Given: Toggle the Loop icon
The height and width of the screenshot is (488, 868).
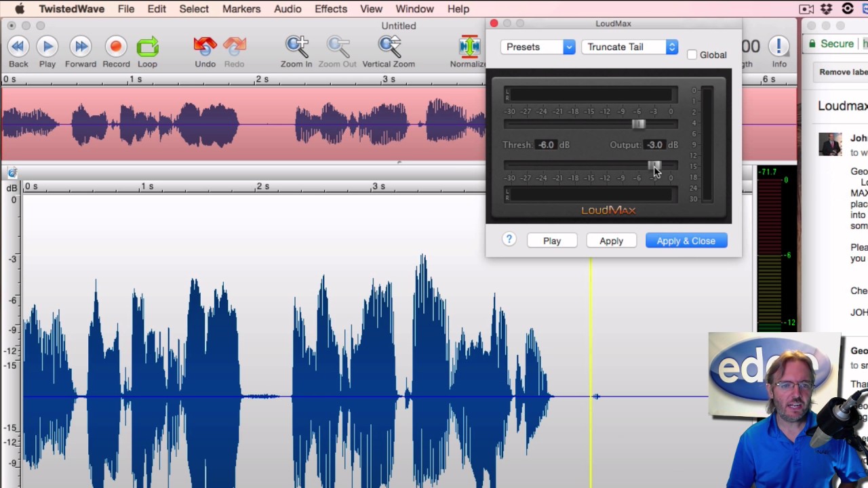Looking at the screenshot, I should (x=147, y=46).
